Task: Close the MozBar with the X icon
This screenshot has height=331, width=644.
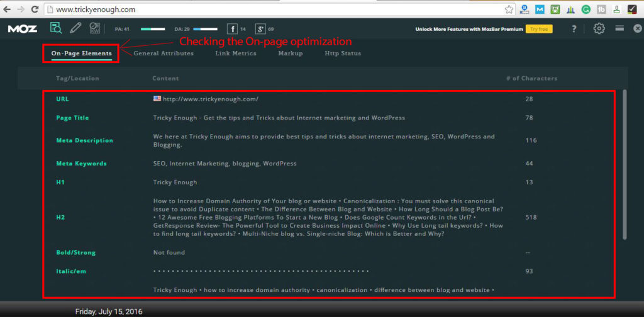Action: (x=637, y=29)
